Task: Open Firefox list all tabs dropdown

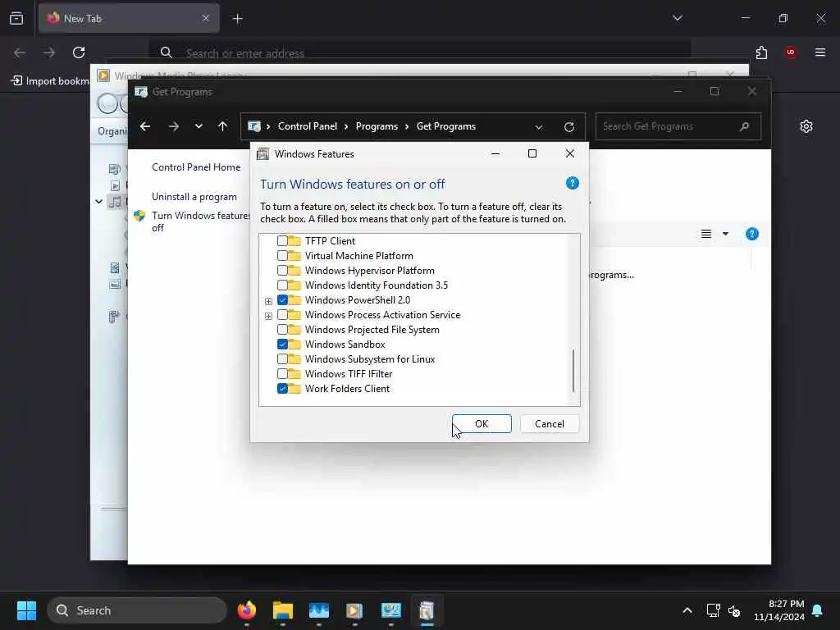Action: (677, 18)
